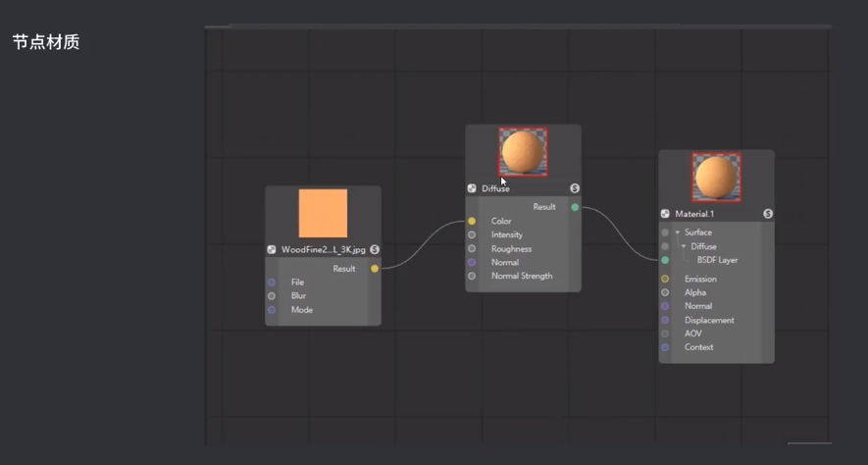Image resolution: width=868 pixels, height=465 pixels.
Task: Select the Material.1 node title
Action: [694, 214]
